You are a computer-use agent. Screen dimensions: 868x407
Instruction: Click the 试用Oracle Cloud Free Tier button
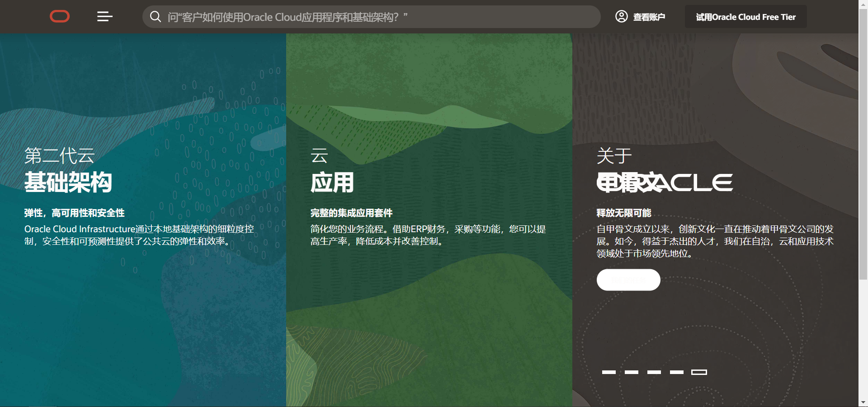click(x=745, y=16)
